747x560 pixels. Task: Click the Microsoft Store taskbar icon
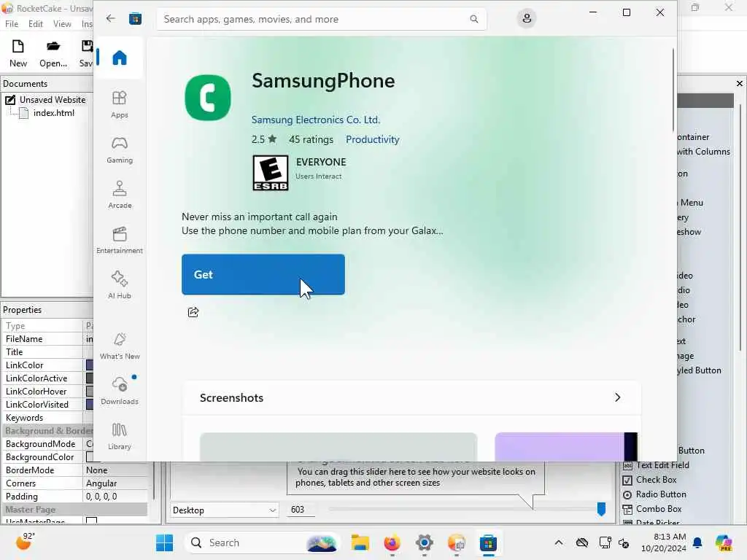pyautogui.click(x=488, y=542)
